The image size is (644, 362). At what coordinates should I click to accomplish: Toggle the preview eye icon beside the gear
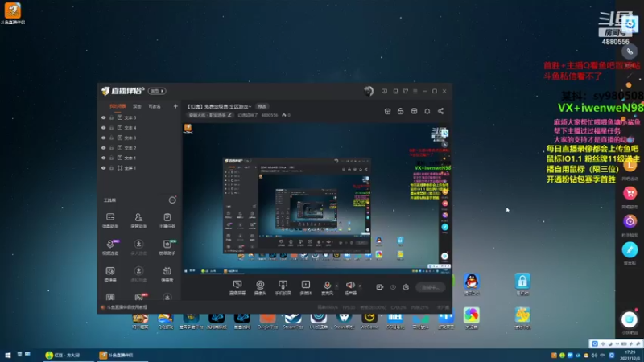[393, 287]
